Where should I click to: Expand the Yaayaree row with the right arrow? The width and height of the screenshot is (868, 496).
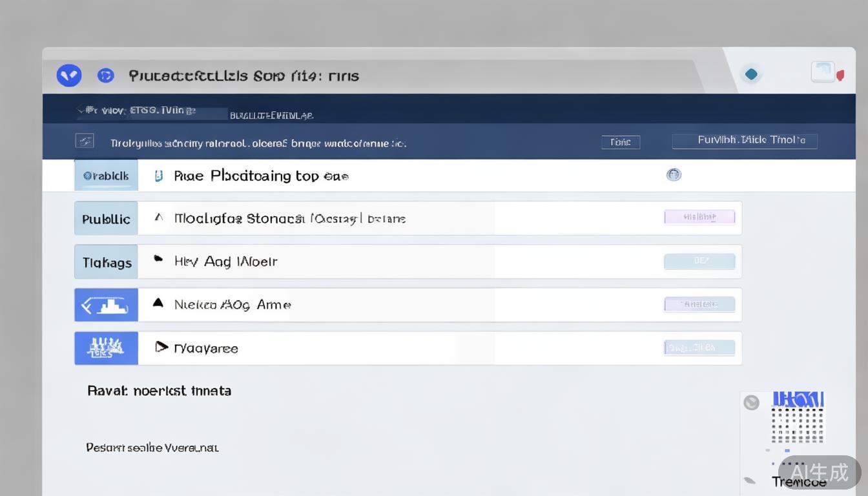(x=161, y=347)
